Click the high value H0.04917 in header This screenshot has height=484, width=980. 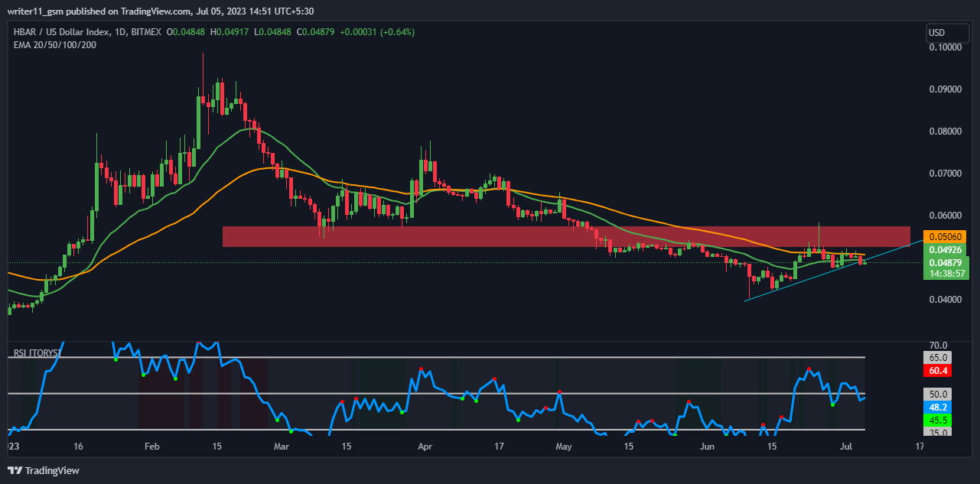tap(230, 32)
